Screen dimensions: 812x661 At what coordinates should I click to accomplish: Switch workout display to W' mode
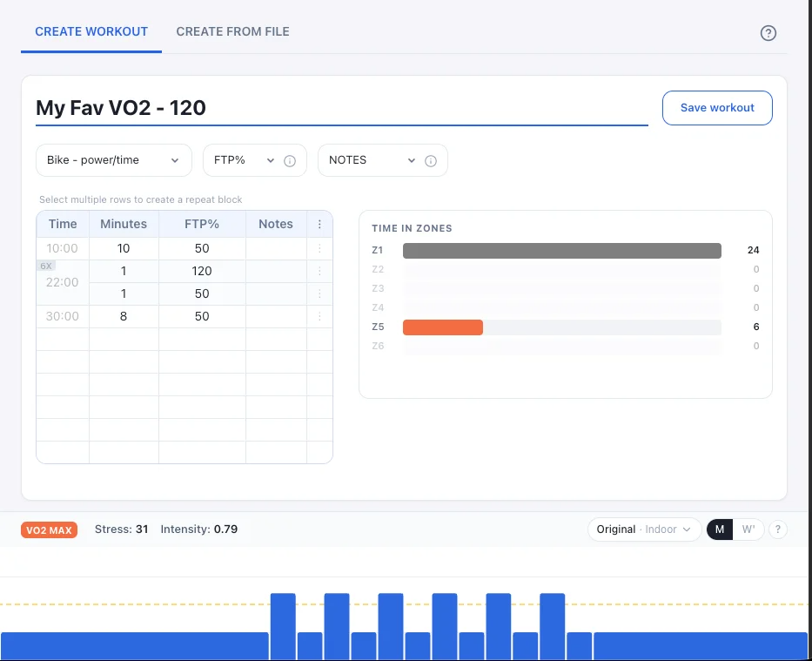coord(747,529)
